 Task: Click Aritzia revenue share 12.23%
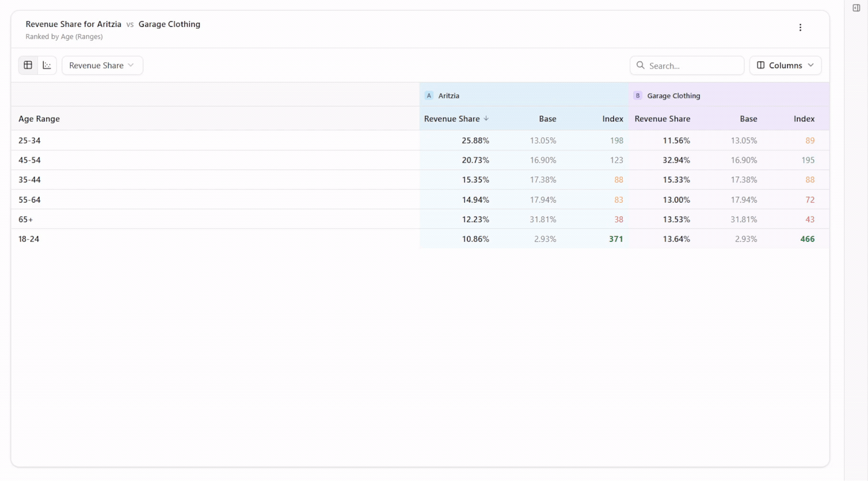click(475, 219)
